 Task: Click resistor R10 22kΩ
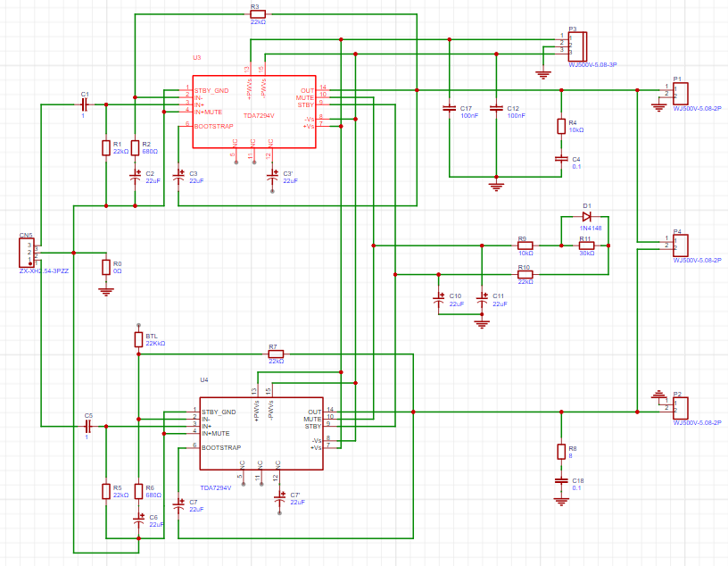click(525, 274)
